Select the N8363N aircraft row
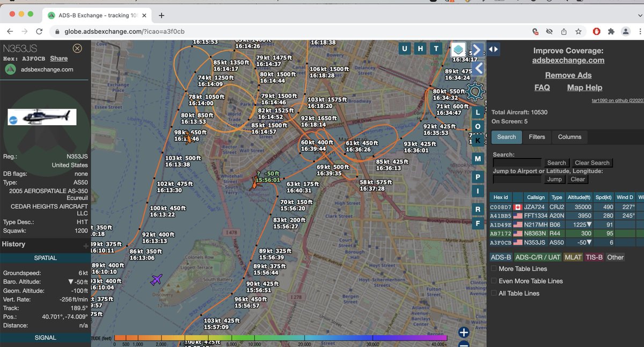This screenshot has width=644, height=347. click(x=567, y=234)
